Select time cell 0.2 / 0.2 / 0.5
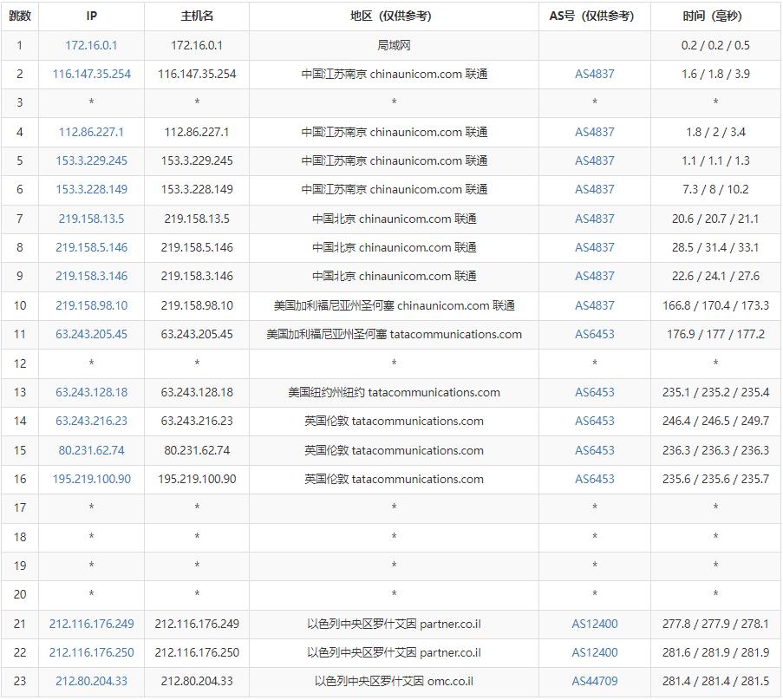This screenshot has height=700, width=783. tap(715, 45)
